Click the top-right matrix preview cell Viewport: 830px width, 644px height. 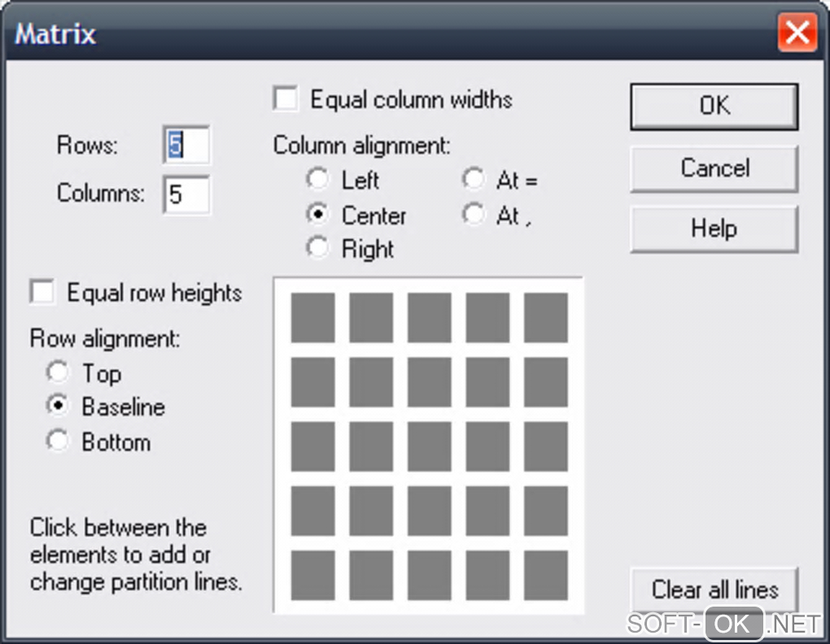point(546,318)
